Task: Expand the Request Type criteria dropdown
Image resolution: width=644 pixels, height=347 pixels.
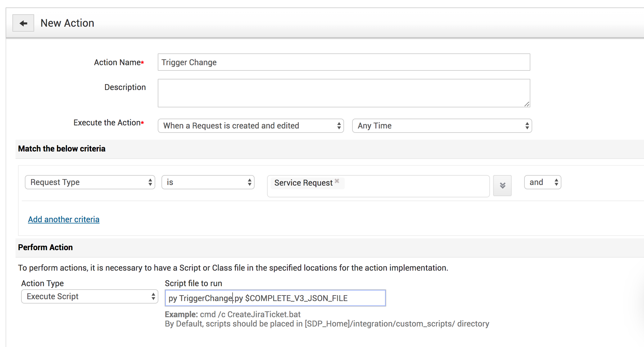Action: tap(90, 182)
